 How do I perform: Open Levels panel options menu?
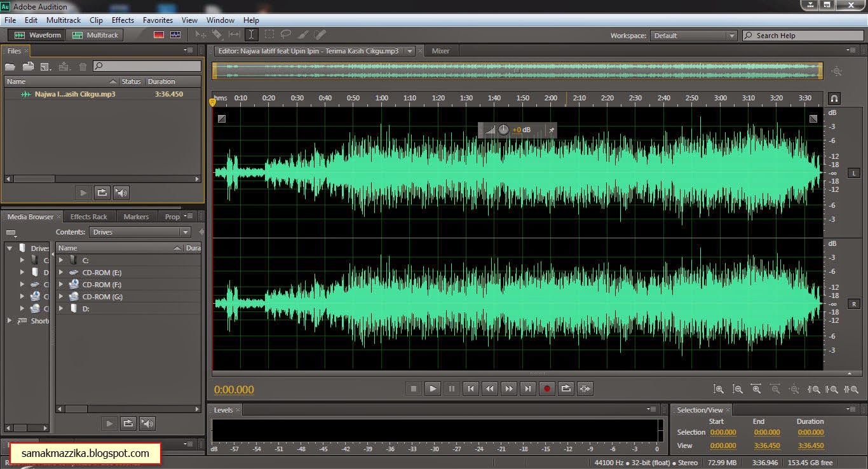(652, 409)
